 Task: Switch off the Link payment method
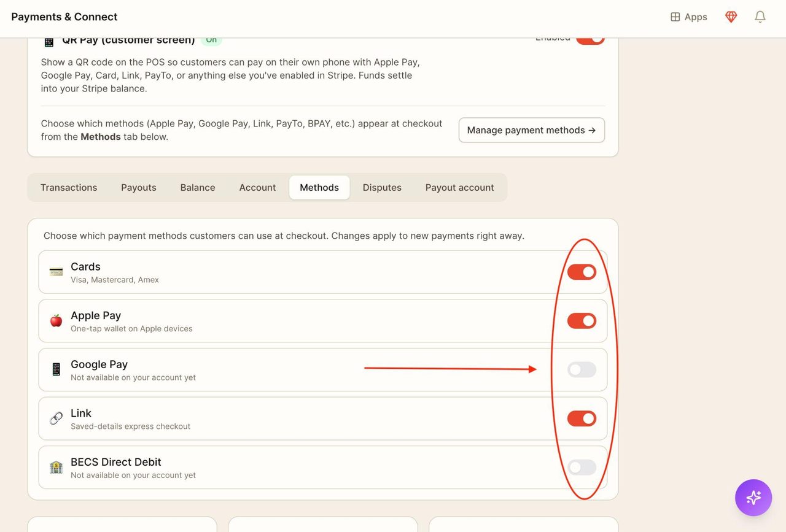tap(582, 418)
